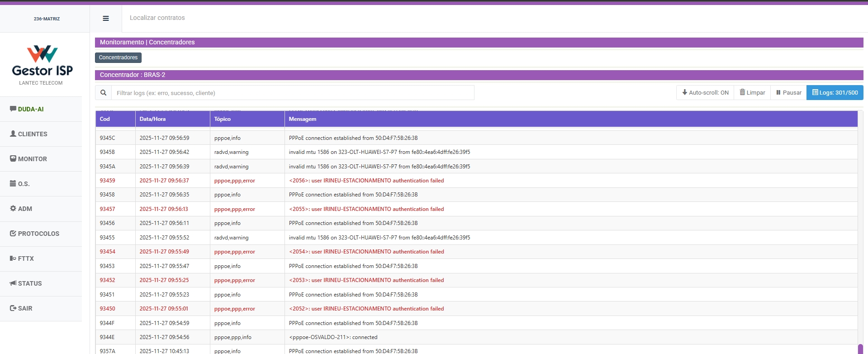Click the search magnifier icon
Image resolution: width=868 pixels, height=354 pixels.
(x=104, y=93)
